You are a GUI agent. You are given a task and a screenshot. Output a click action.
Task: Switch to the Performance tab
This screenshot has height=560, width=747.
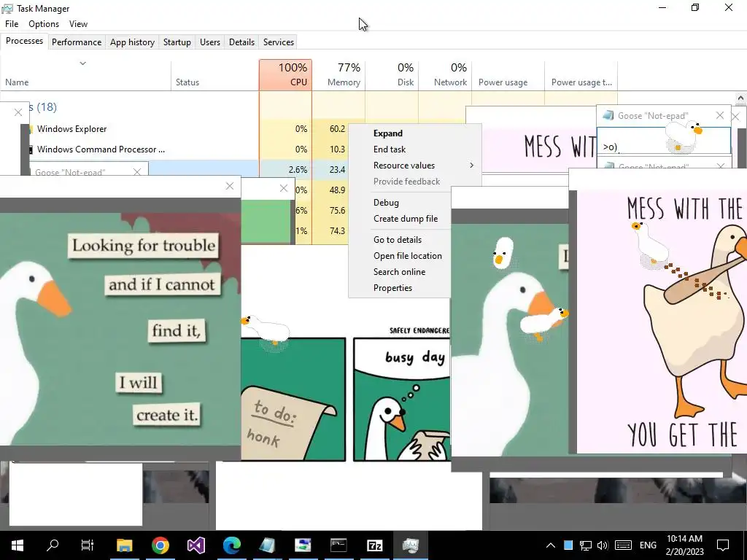[x=77, y=42]
